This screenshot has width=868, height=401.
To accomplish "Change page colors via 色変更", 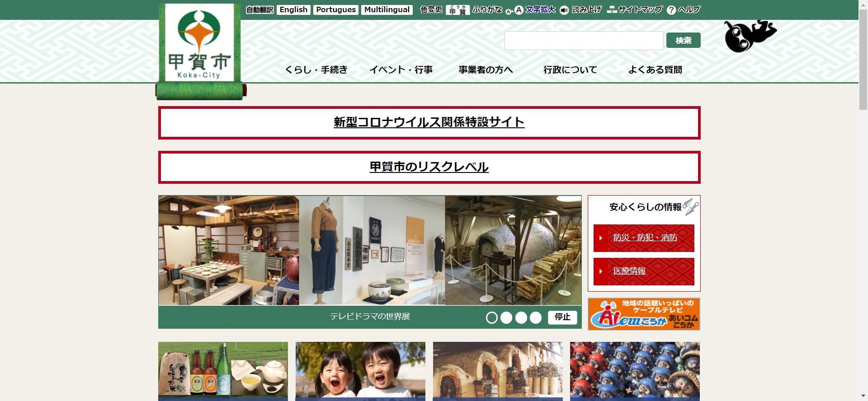I will pyautogui.click(x=431, y=9).
